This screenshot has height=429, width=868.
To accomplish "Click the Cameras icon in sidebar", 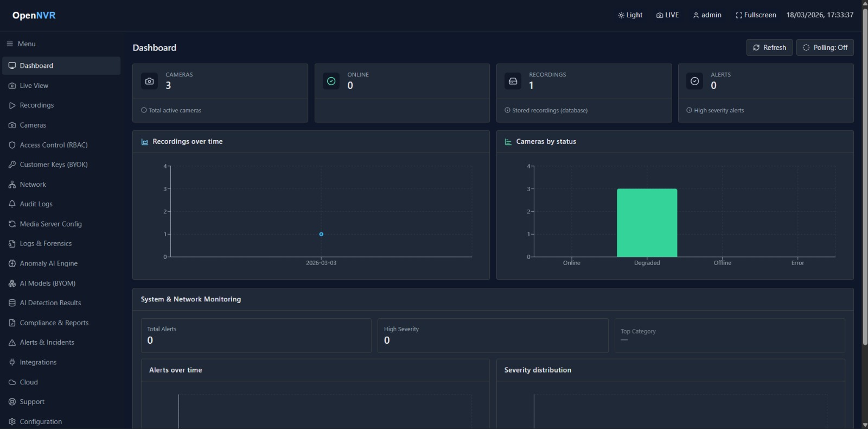I will point(12,125).
